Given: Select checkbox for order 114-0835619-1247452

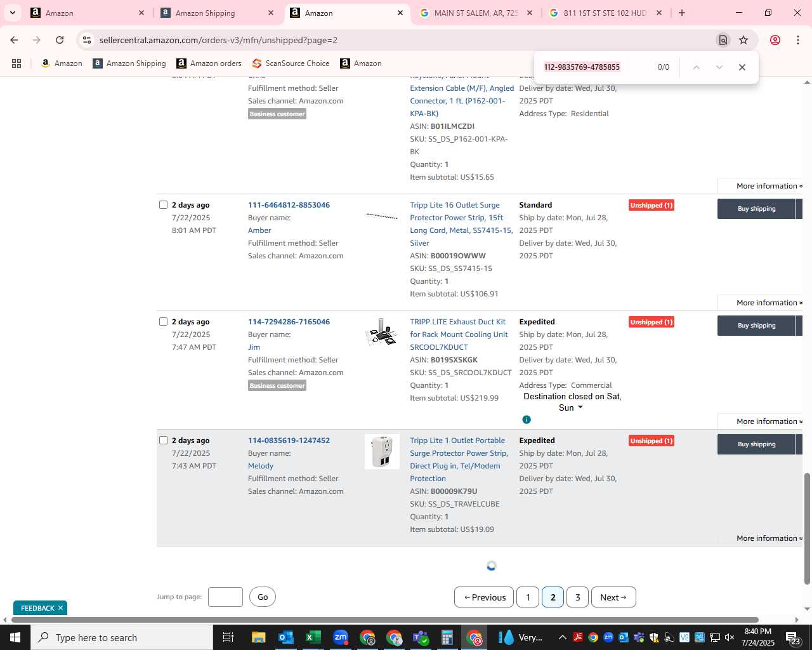Looking at the screenshot, I should pos(163,441).
